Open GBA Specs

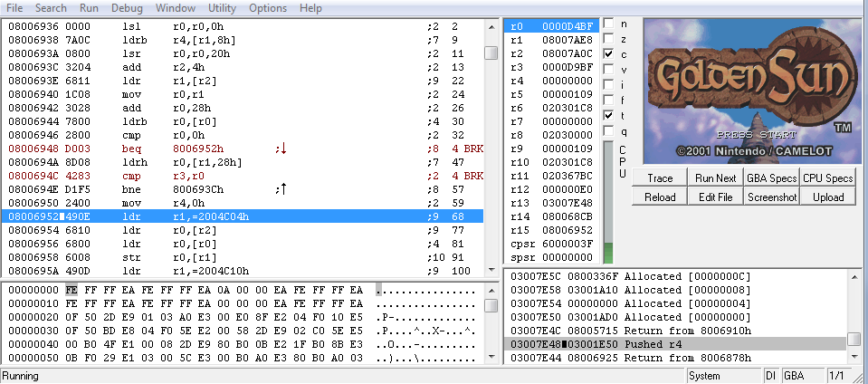[x=772, y=178]
